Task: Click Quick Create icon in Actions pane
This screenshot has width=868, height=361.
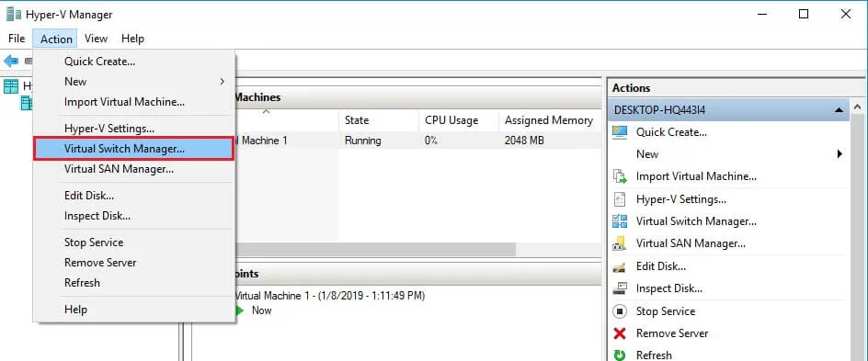Action: pyautogui.click(x=620, y=132)
